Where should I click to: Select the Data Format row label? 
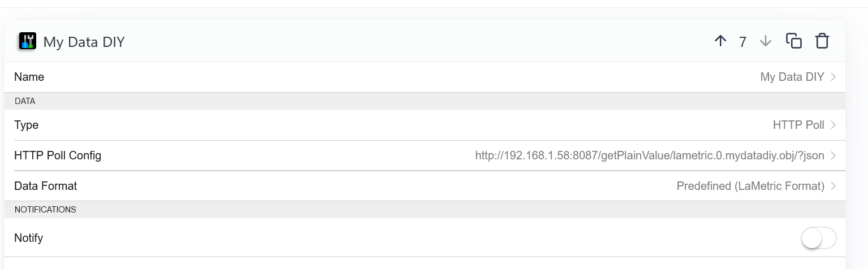point(45,186)
